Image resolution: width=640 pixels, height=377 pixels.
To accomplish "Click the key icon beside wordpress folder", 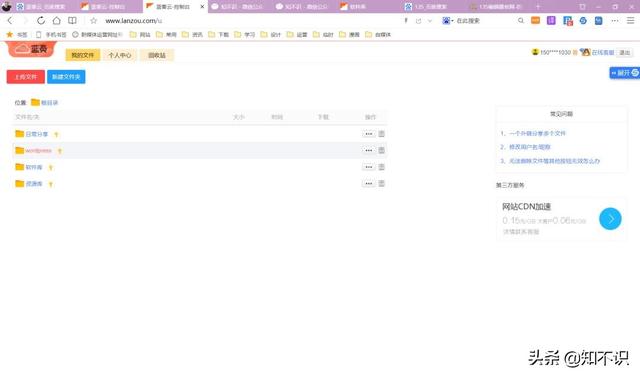I will (60, 151).
